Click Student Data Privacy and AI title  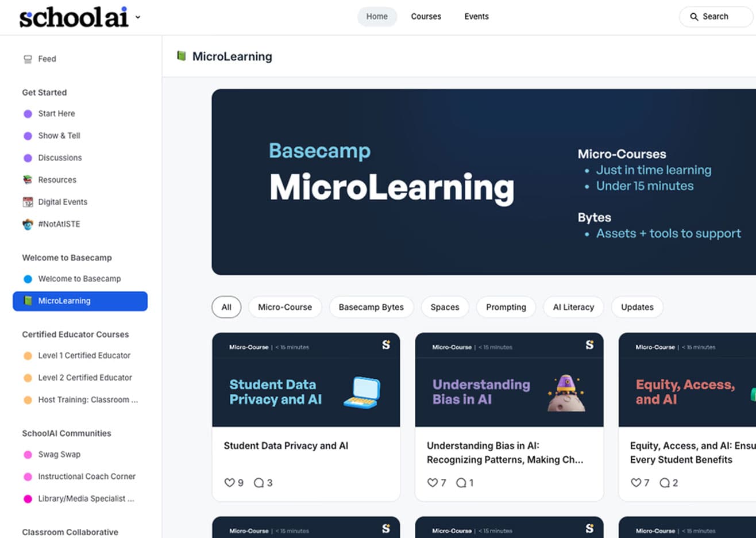coord(286,445)
